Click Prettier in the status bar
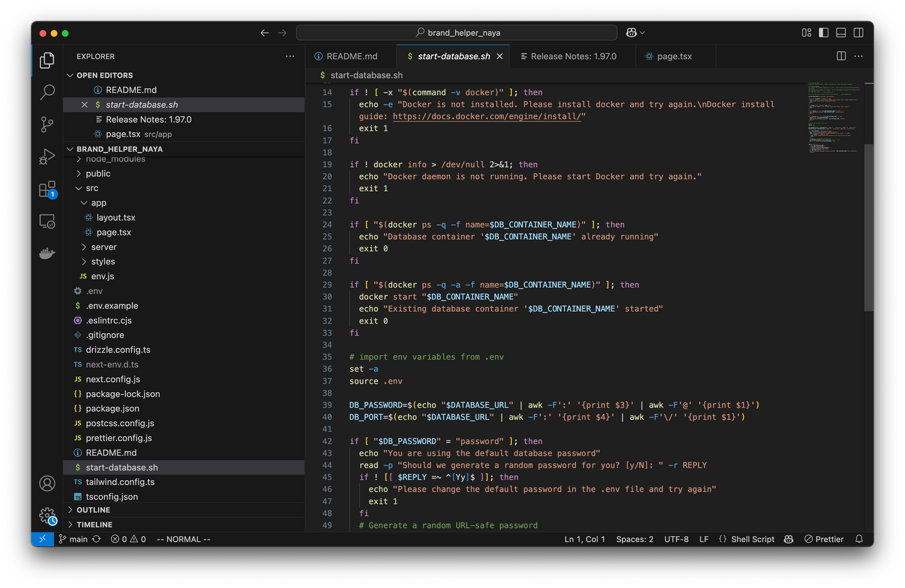The height and width of the screenshot is (588, 905). click(824, 539)
